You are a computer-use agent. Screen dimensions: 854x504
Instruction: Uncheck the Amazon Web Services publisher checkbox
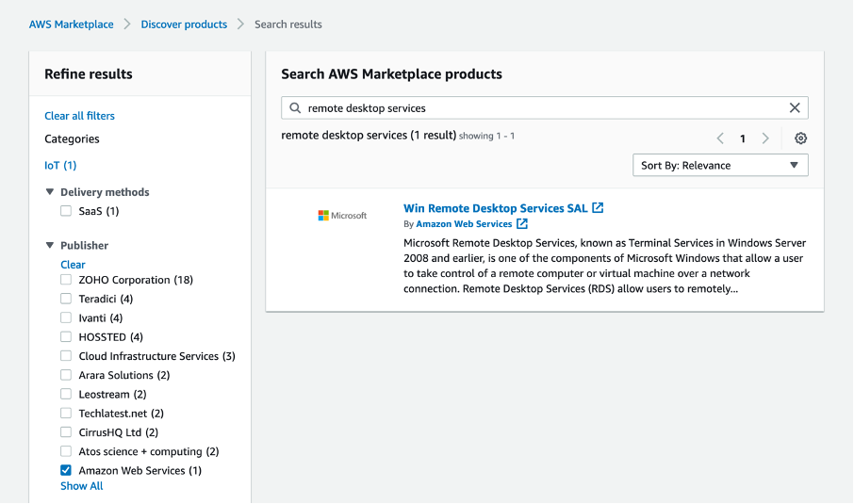coord(66,470)
